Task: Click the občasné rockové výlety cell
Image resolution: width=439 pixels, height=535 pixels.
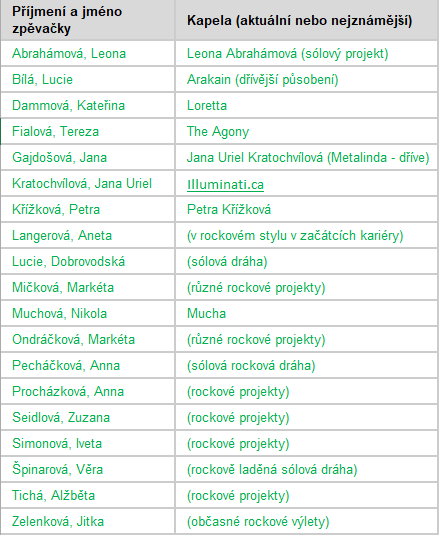Action: (x=307, y=521)
